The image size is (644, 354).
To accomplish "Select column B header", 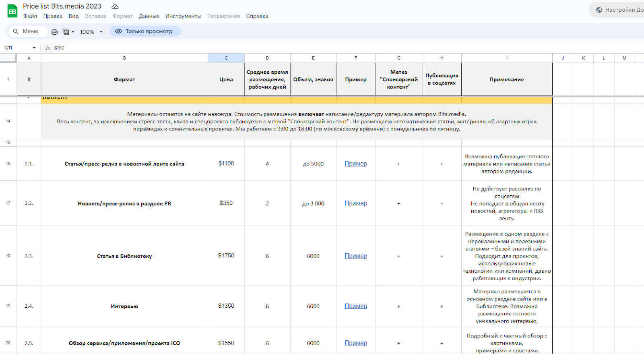I will pyautogui.click(x=124, y=58).
